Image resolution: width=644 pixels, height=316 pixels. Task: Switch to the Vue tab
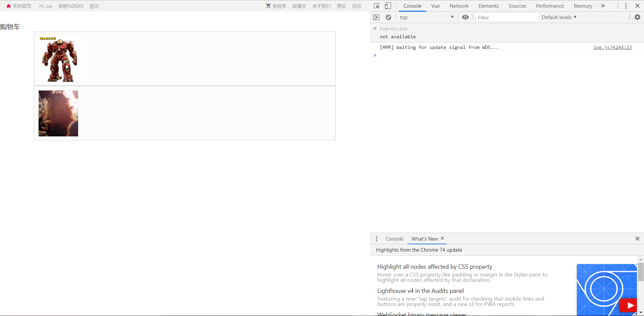(x=435, y=6)
